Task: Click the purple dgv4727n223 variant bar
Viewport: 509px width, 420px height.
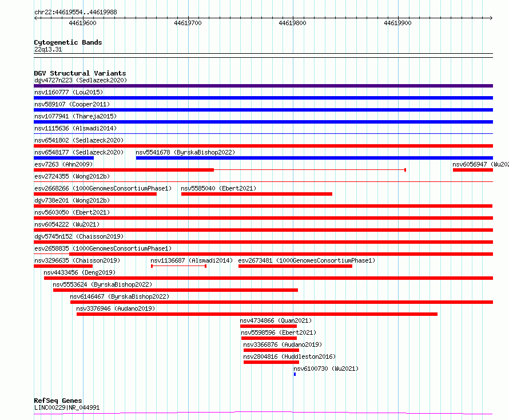Action: coord(263,86)
